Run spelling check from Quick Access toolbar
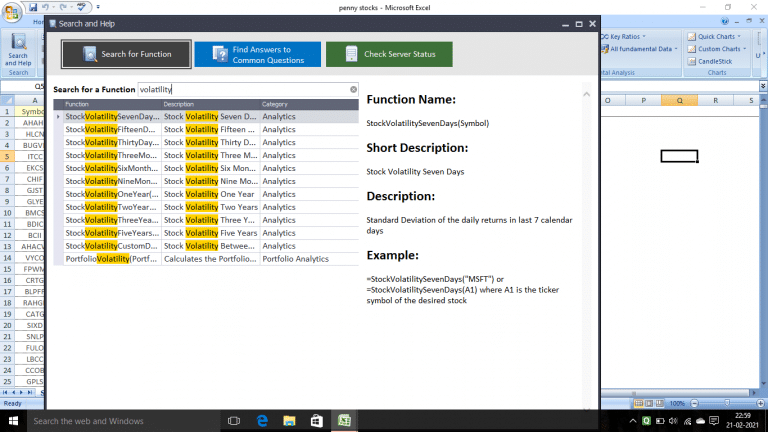This screenshot has width=768, height=432. click(81, 7)
